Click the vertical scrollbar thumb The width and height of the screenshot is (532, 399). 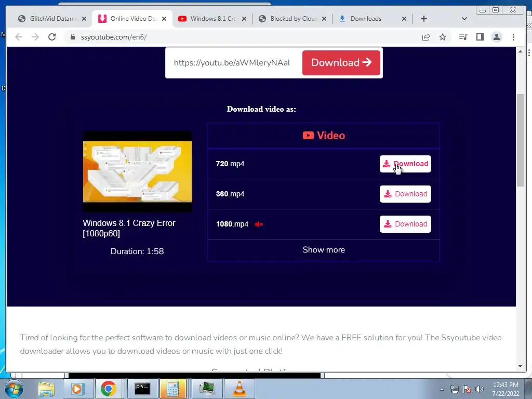coord(520,140)
